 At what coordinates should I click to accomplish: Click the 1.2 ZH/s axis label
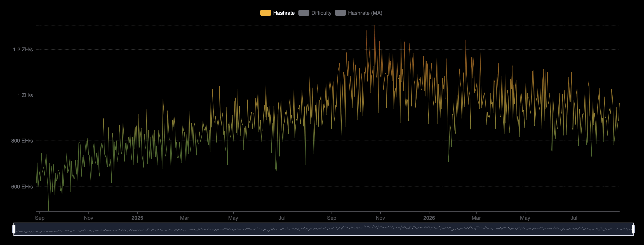(23, 50)
